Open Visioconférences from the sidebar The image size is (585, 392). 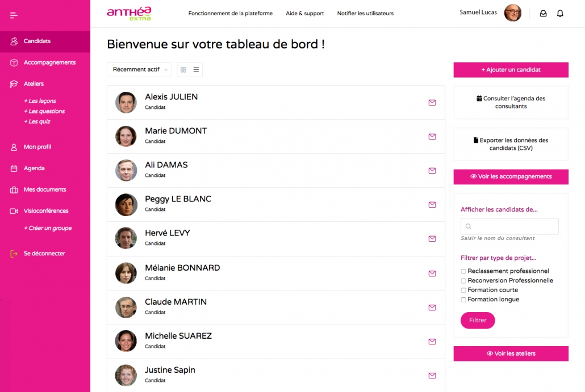[46, 211]
